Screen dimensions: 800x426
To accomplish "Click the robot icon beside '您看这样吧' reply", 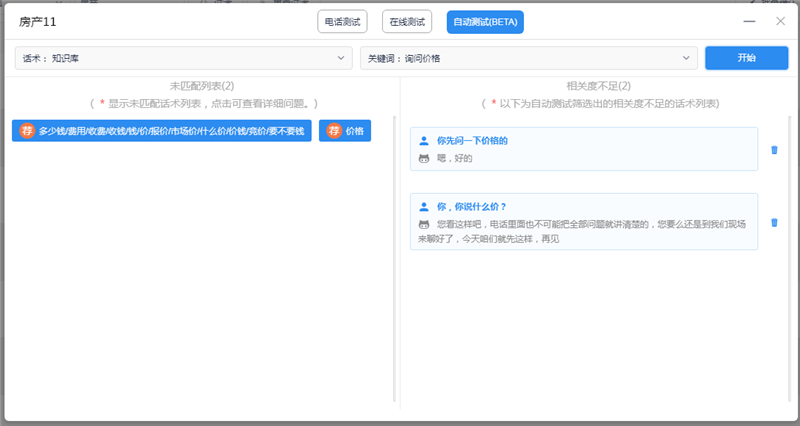I will tap(424, 224).
